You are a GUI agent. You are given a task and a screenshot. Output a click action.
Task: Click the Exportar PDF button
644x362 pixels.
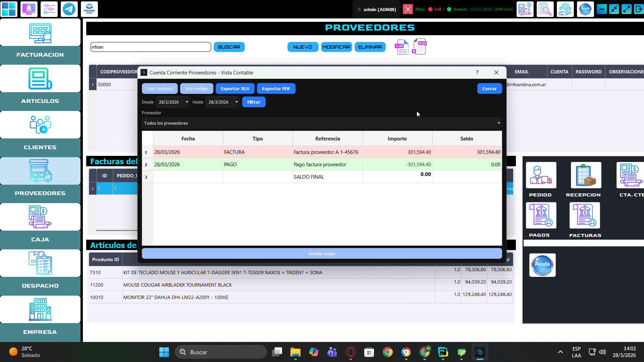coord(276,89)
